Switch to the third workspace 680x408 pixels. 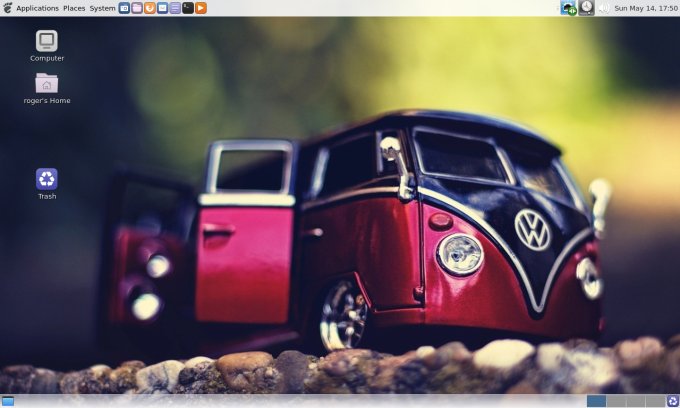point(635,401)
